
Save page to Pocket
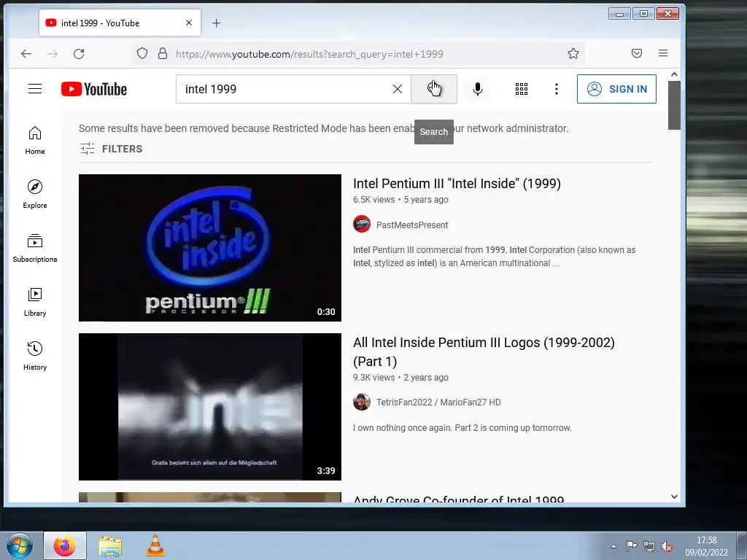coord(636,53)
